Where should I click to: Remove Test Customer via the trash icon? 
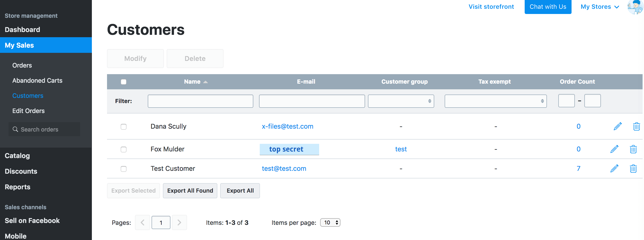click(x=633, y=169)
